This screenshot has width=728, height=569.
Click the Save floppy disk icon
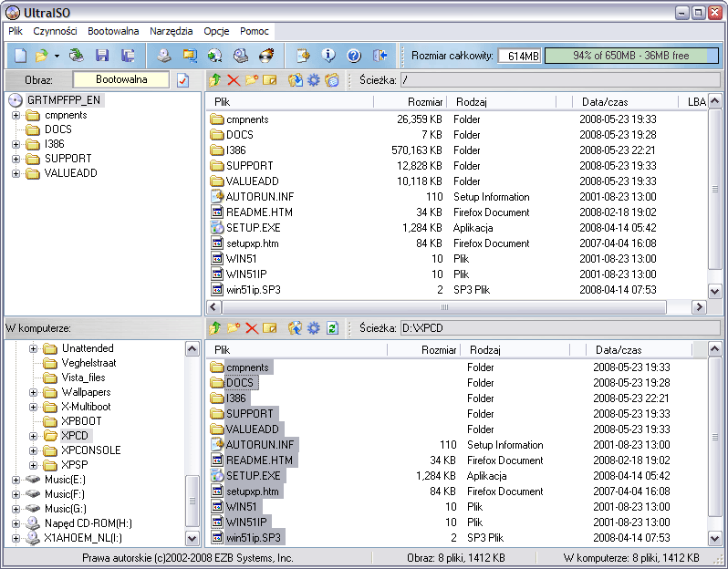(102, 56)
